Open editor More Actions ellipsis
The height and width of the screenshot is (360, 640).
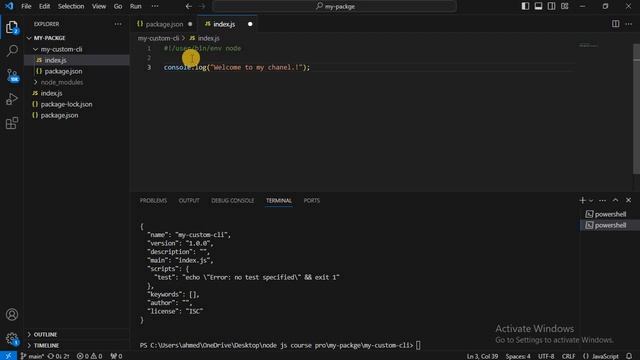(x=629, y=24)
